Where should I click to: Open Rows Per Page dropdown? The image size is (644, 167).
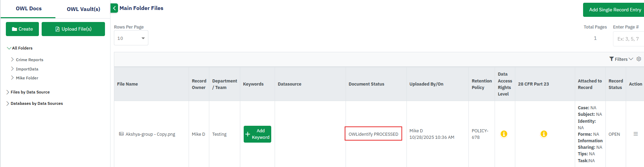(131, 38)
